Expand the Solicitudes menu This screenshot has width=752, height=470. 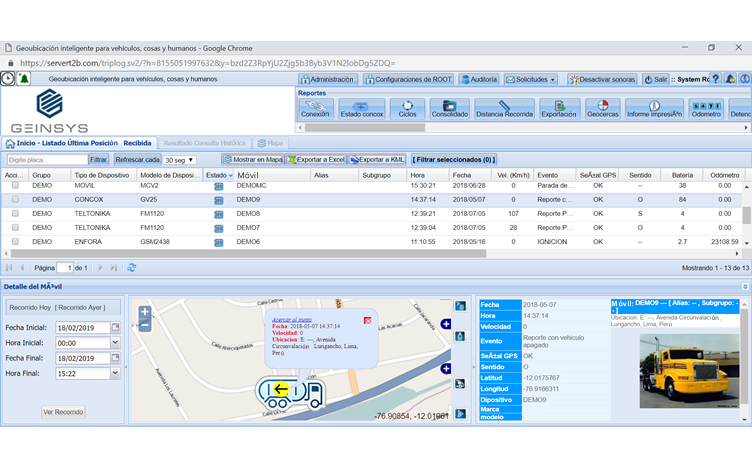531,79
